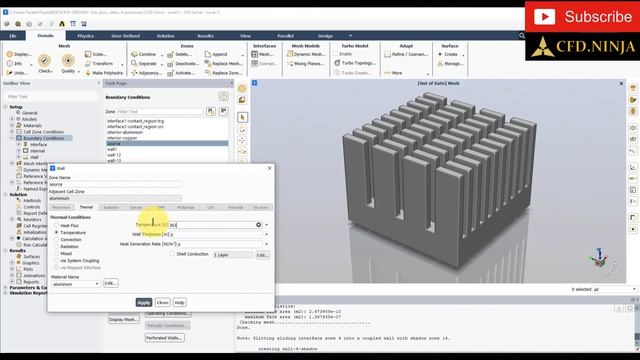The image size is (640, 360).
Task: Tick the Turbo Model Enable checkbox
Action: 336,54
